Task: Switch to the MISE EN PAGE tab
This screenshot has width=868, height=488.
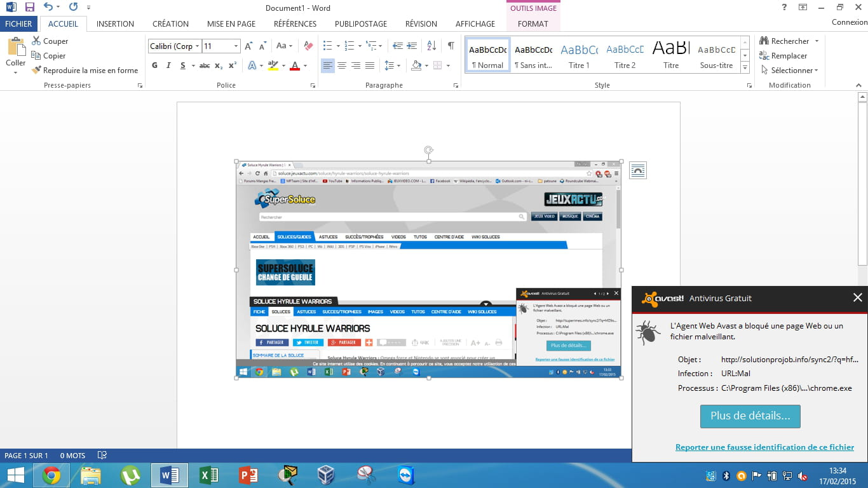Action: coord(231,24)
